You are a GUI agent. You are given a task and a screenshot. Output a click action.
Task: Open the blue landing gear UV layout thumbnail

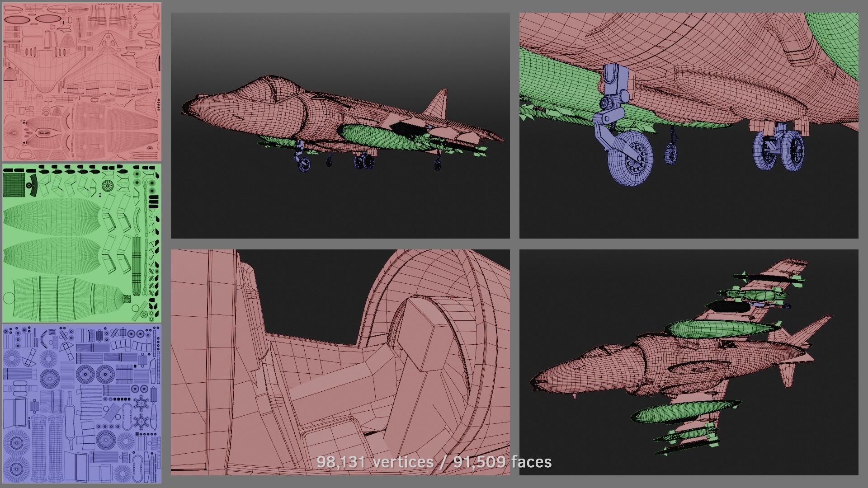click(82, 404)
